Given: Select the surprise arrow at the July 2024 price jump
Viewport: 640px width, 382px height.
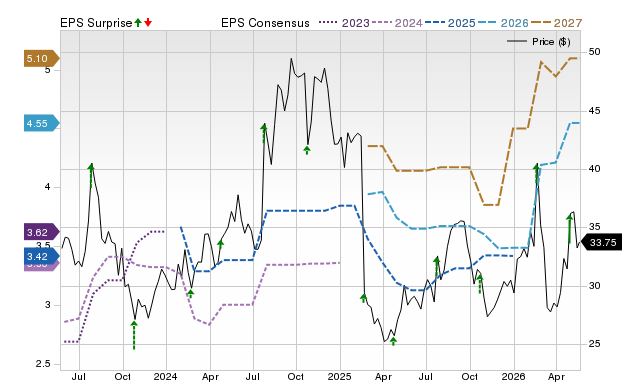Looking at the screenshot, I should 264,133.
